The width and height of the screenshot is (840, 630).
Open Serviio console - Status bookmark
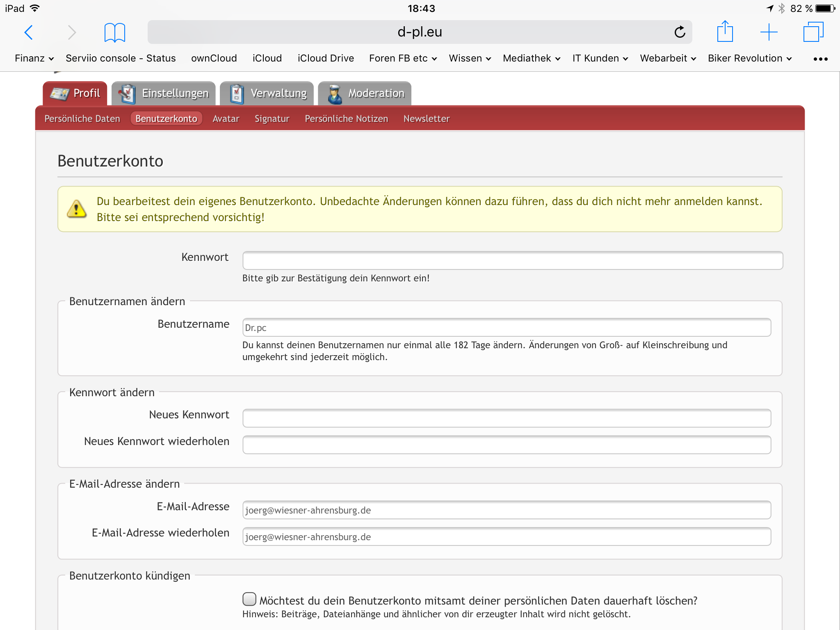[121, 59]
